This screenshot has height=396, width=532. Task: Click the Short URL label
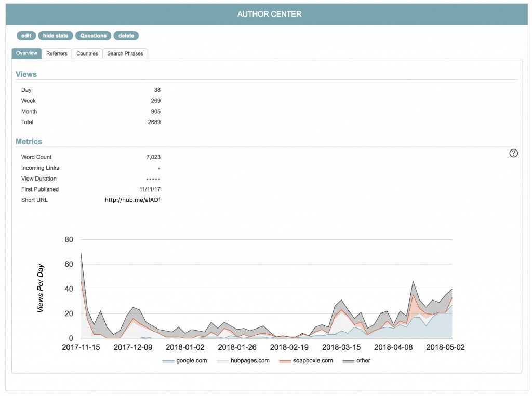34,200
